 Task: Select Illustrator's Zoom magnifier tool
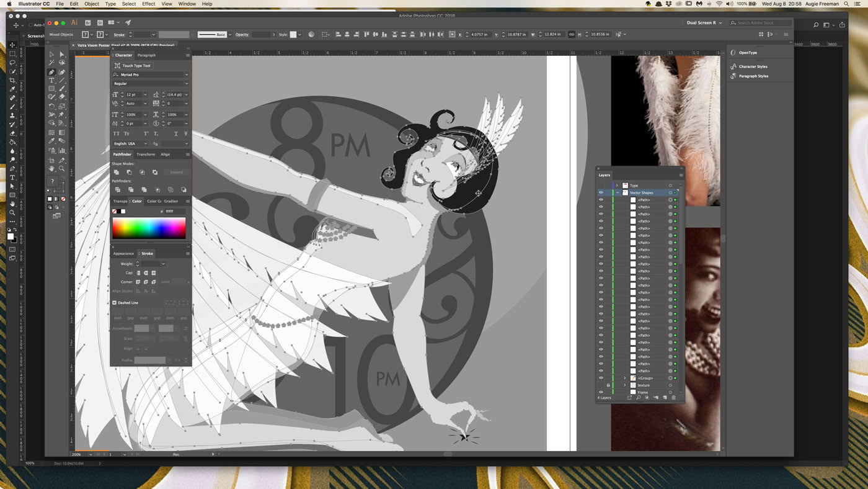[61, 169]
